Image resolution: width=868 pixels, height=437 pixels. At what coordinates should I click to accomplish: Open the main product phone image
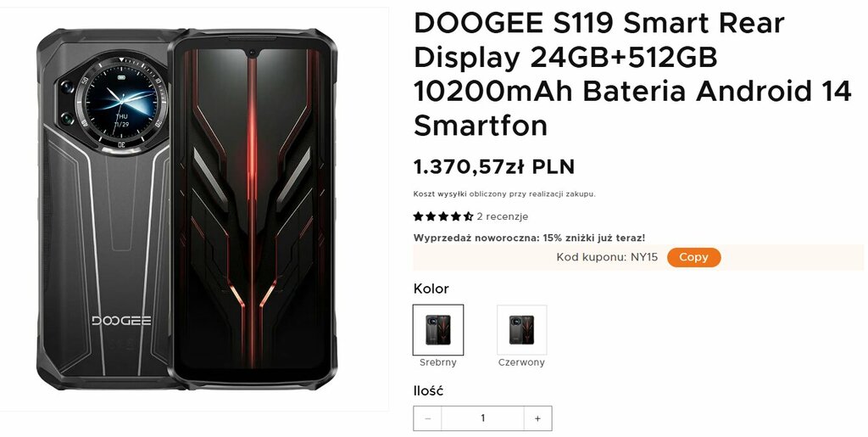tap(187, 208)
